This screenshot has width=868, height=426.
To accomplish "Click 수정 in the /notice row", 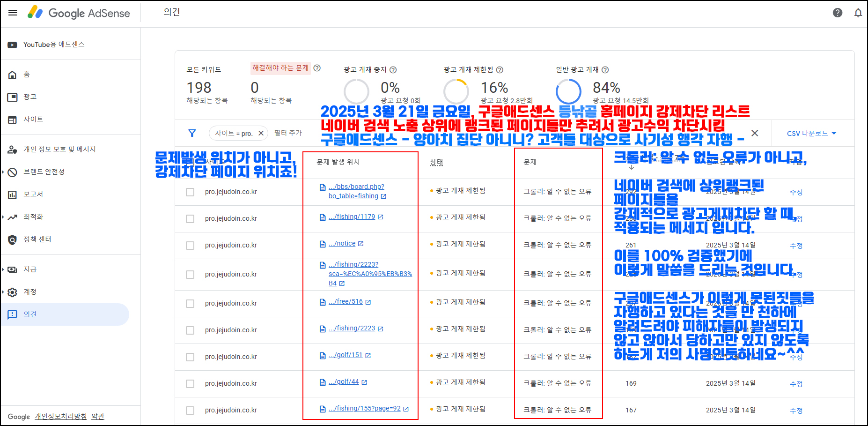I will pyautogui.click(x=796, y=246).
